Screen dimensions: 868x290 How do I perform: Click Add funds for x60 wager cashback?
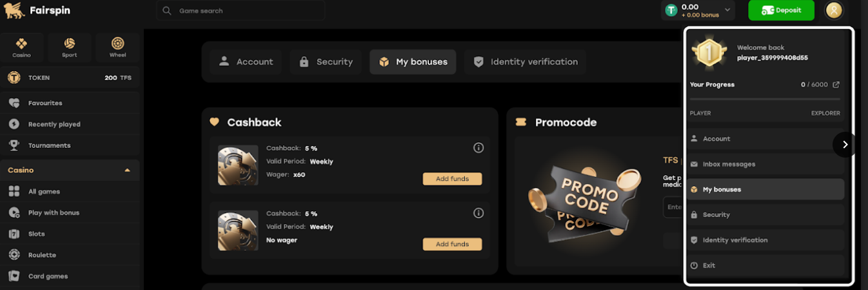click(x=452, y=179)
